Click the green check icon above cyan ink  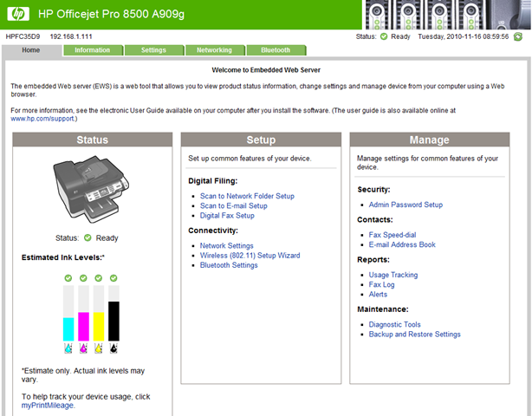(68, 278)
